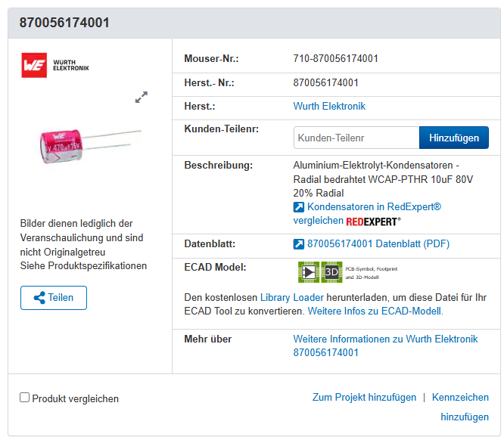Focus the Kunden-Teilenr input field
This screenshot has width=504, height=440.
coord(356,138)
